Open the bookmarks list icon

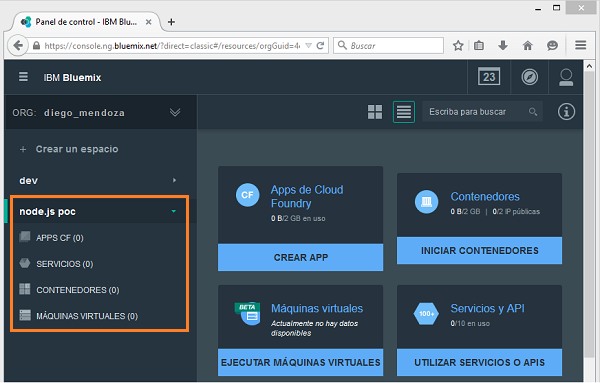(x=479, y=46)
